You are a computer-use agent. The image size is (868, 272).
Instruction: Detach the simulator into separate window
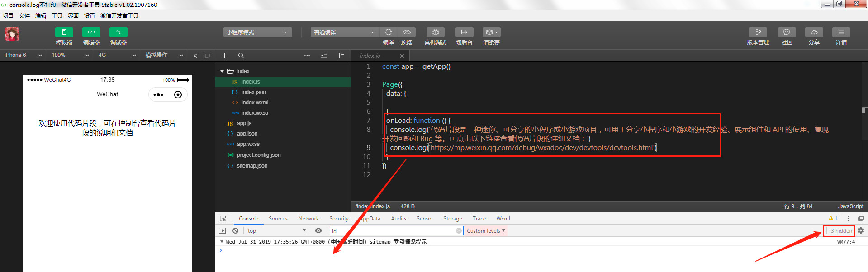pos(208,56)
